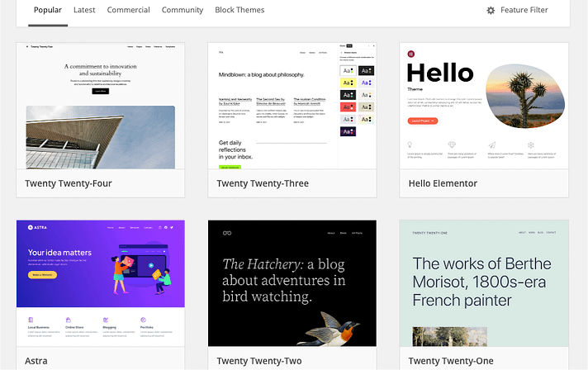
Task: Click the Online Store icon in Astra preview
Action: [69, 320]
